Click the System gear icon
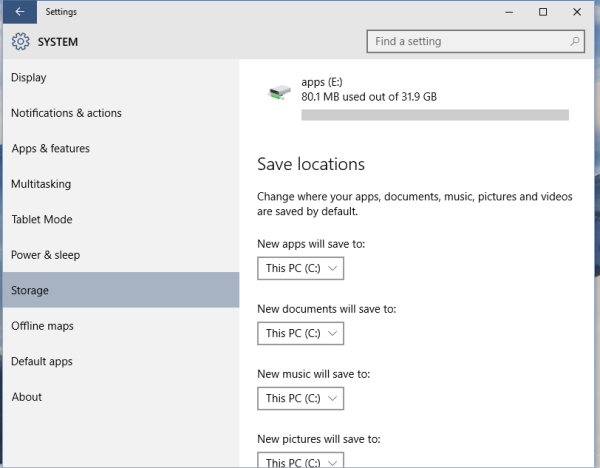Viewport: 600px width, 468px height. (20, 41)
